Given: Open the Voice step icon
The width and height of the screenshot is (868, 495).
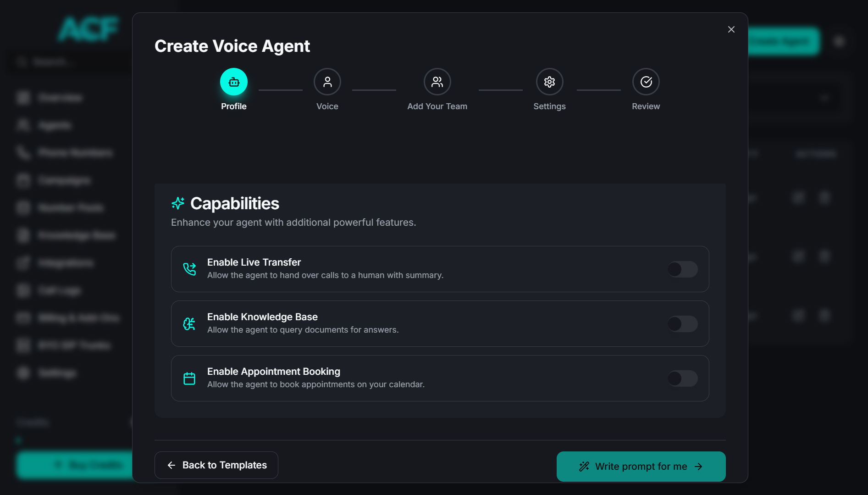Looking at the screenshot, I should click(x=327, y=82).
